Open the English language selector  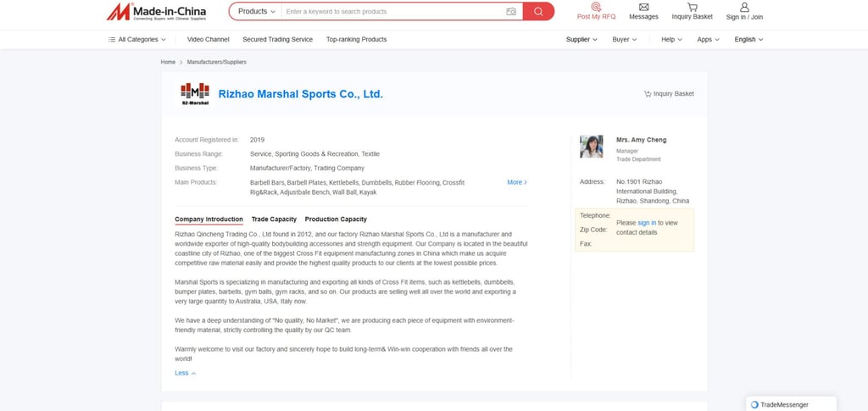pyautogui.click(x=748, y=40)
